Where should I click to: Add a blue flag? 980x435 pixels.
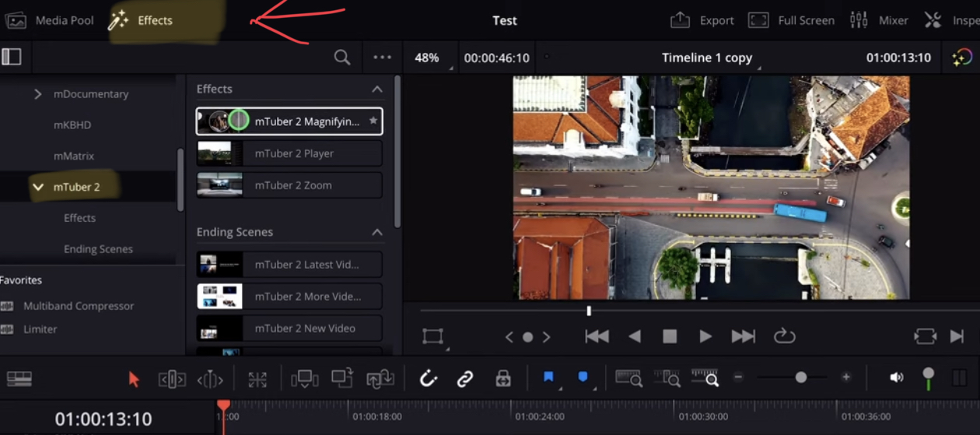[x=548, y=377]
